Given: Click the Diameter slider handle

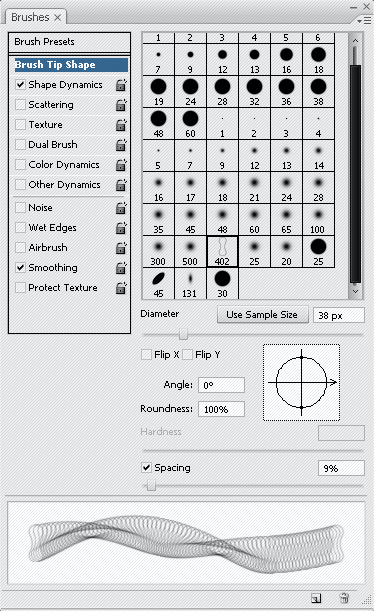Looking at the screenshot, I should (x=183, y=334).
